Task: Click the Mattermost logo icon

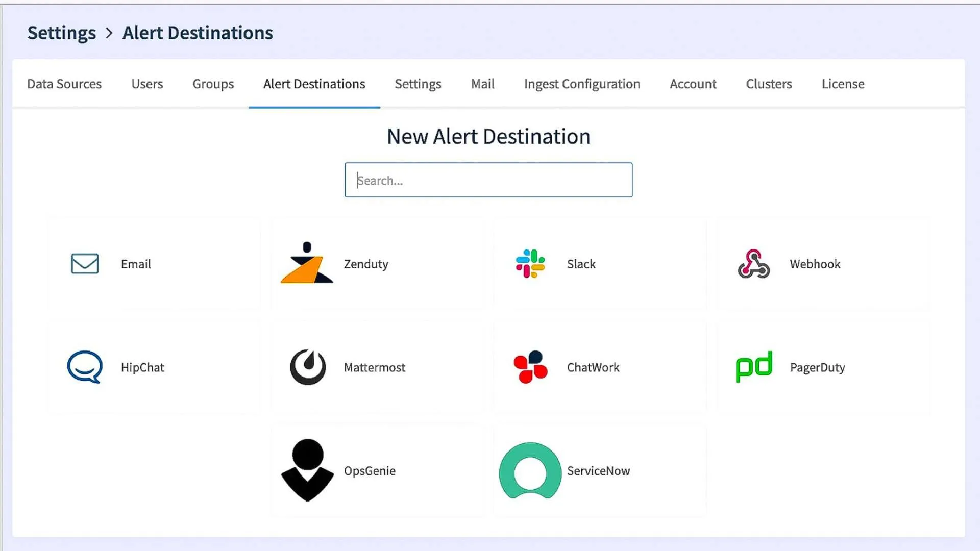Action: click(x=308, y=367)
